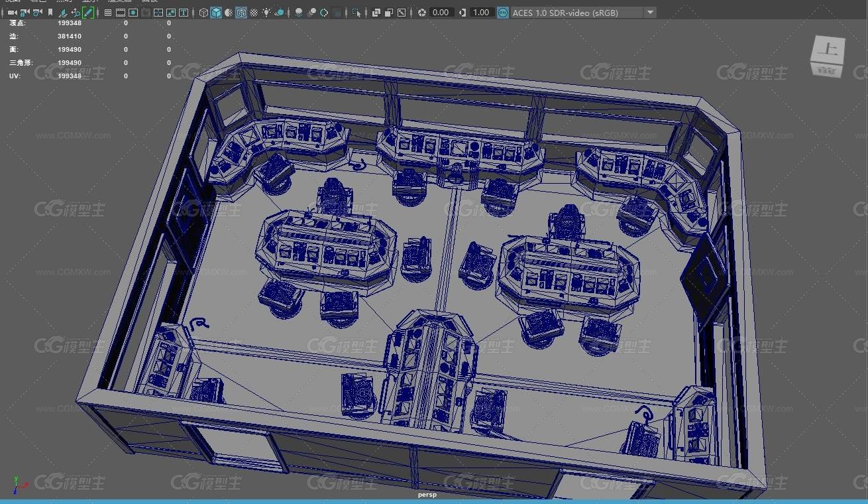Click the Exposure aperture icon
868x504 pixels.
pyautogui.click(x=422, y=13)
